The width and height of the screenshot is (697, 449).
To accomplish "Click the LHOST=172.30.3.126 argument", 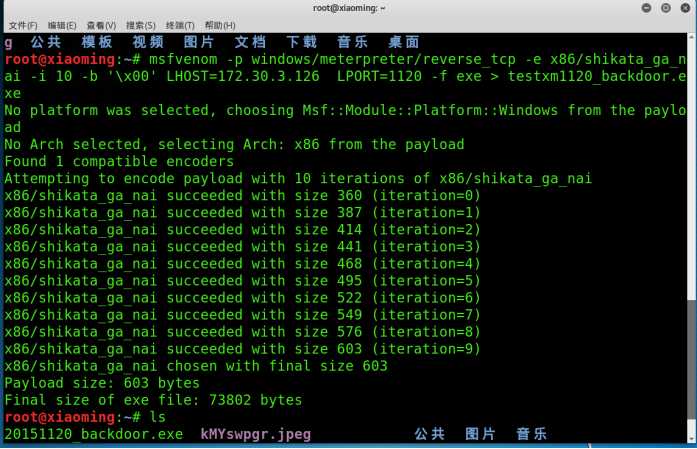I will (243, 76).
